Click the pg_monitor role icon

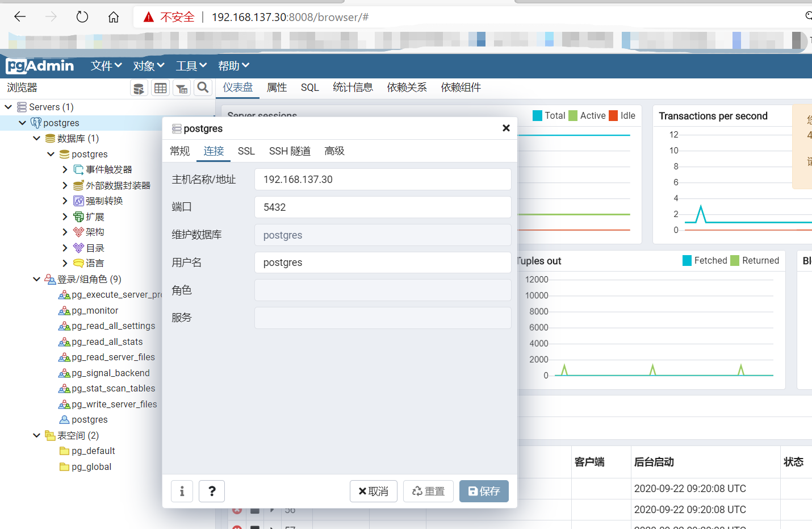(64, 311)
